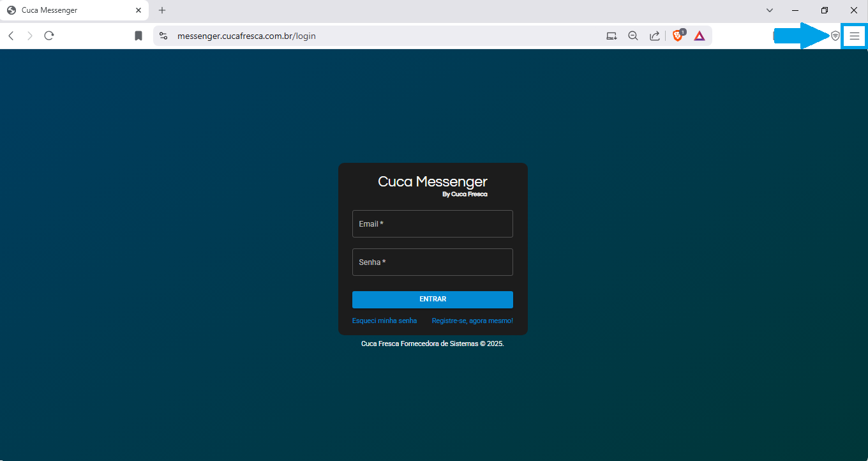Open site settings icon beside URL
This screenshot has height=461, width=868.
point(163,36)
